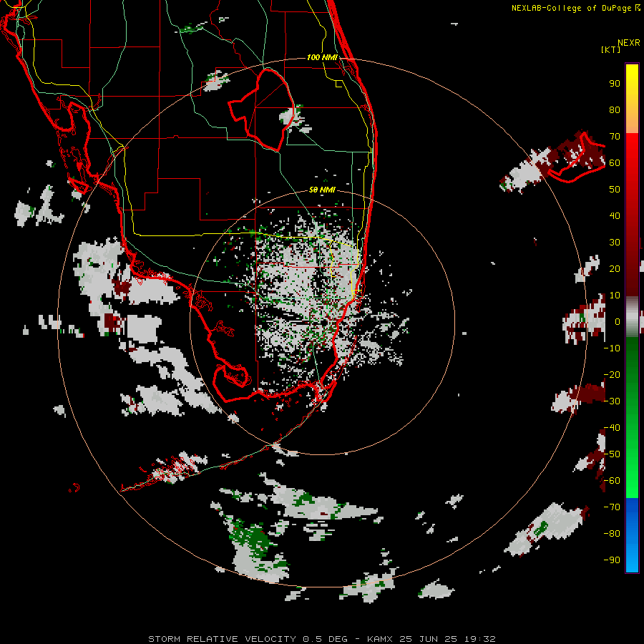644x644 pixels.
Task: Click the -60 value on the velocity scale
Action: pyautogui.click(x=612, y=481)
